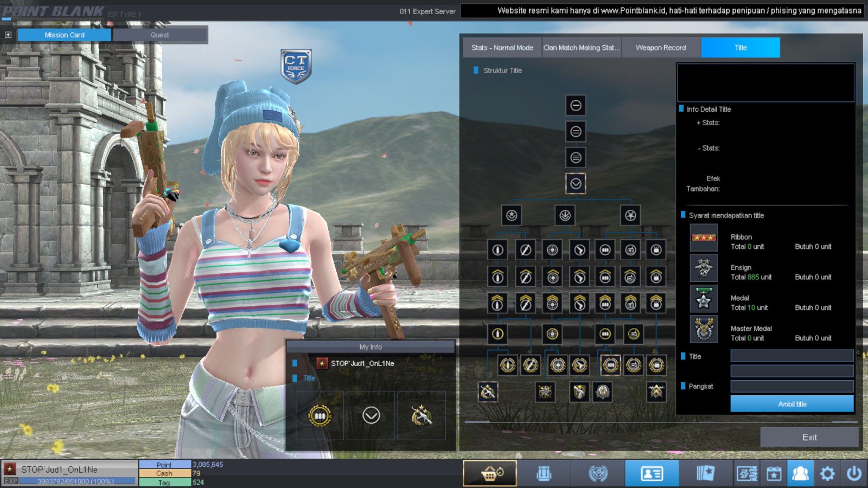Viewport: 868px width, 488px height.
Task: Select the two-line title icon in tree
Action: coord(576,131)
